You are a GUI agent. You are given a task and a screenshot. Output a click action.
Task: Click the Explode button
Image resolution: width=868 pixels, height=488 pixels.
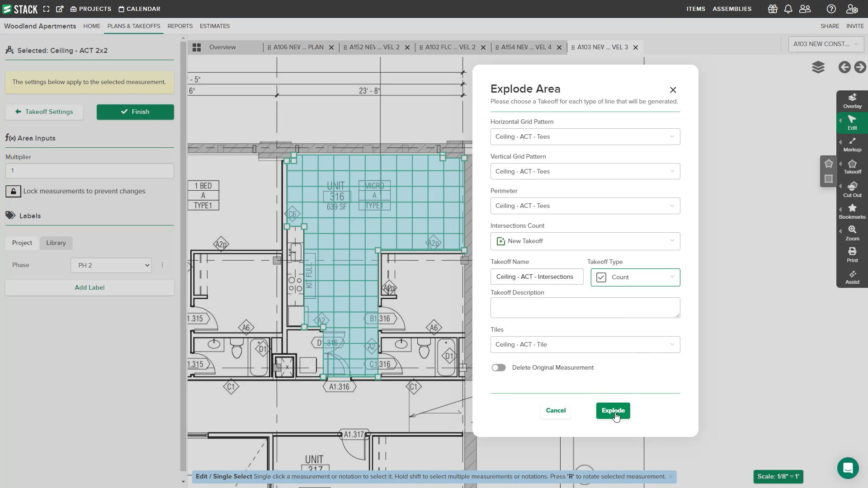(613, 410)
